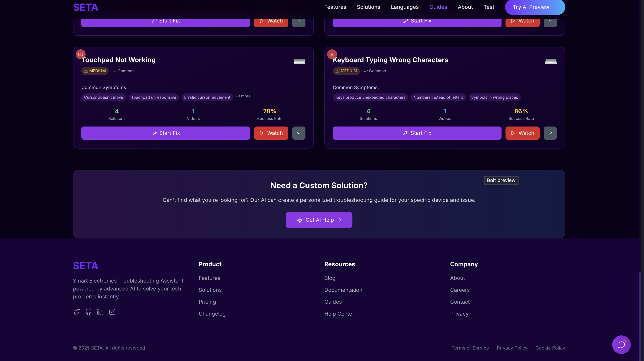Click the LinkedIn footer icon

pos(100,312)
